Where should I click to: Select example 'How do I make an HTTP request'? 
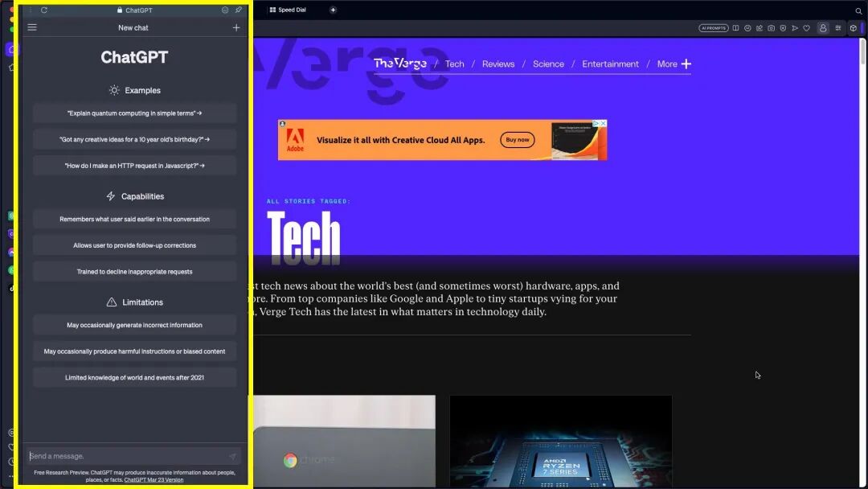click(x=134, y=166)
